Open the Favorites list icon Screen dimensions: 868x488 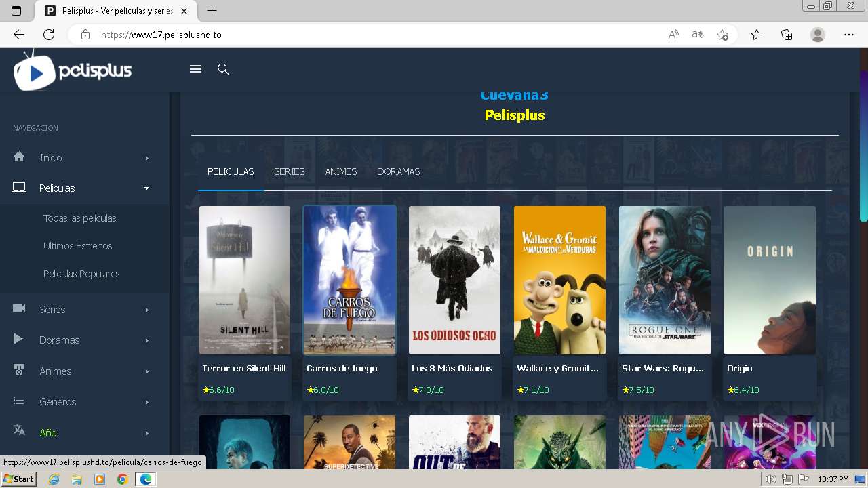click(757, 35)
